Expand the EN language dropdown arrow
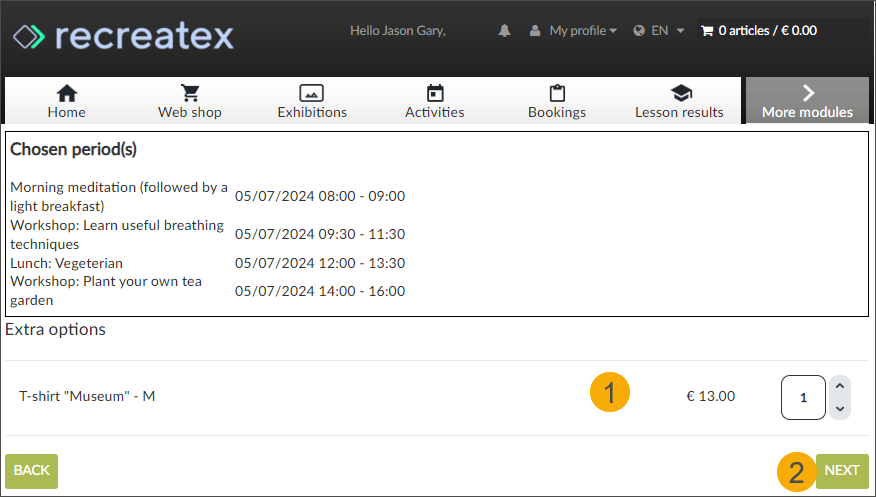Viewport: 876px width, 497px height. pyautogui.click(x=680, y=31)
